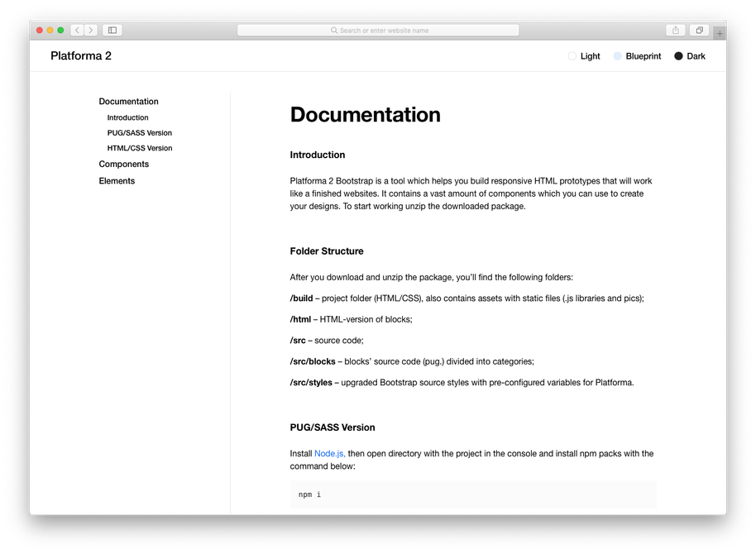Screen dimensions: 756x554
Task: Open the Node.js download link
Action: pyautogui.click(x=329, y=453)
